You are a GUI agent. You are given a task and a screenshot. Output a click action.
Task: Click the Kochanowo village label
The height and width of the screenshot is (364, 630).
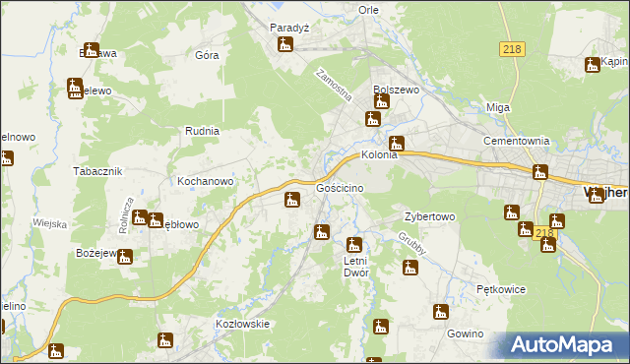click(x=206, y=181)
